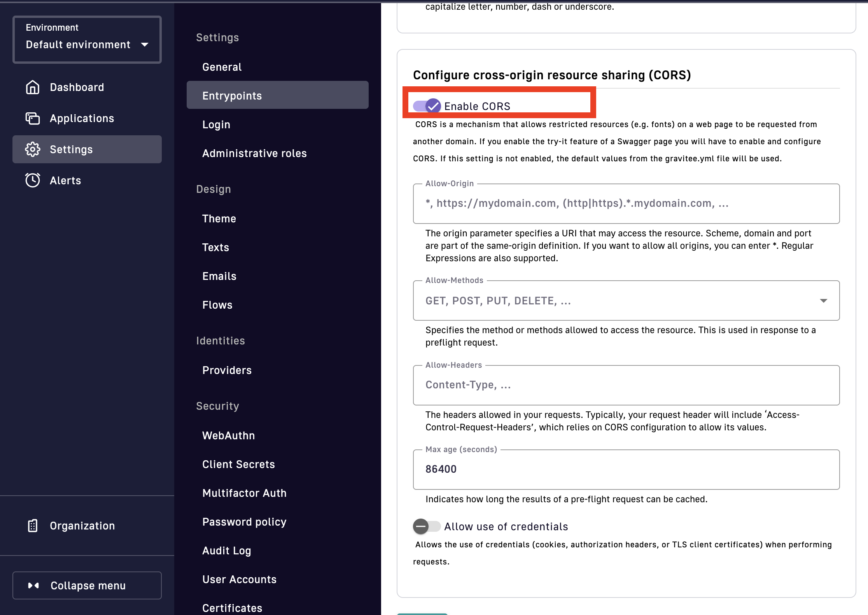Click the Dashboard home icon
The image size is (868, 615).
click(x=33, y=87)
